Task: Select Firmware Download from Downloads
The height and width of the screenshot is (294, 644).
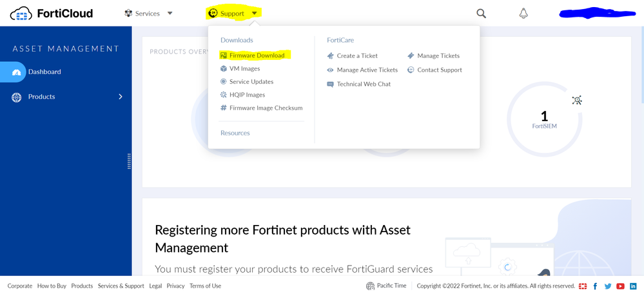Action: point(257,55)
